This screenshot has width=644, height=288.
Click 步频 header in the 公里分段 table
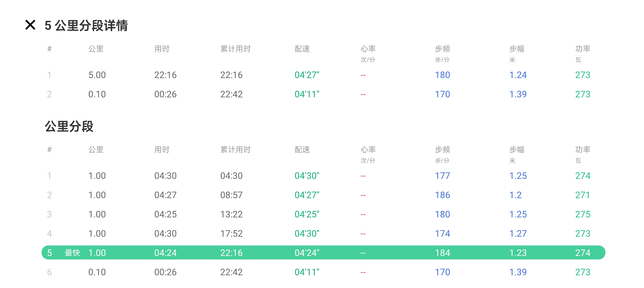pyautogui.click(x=442, y=150)
